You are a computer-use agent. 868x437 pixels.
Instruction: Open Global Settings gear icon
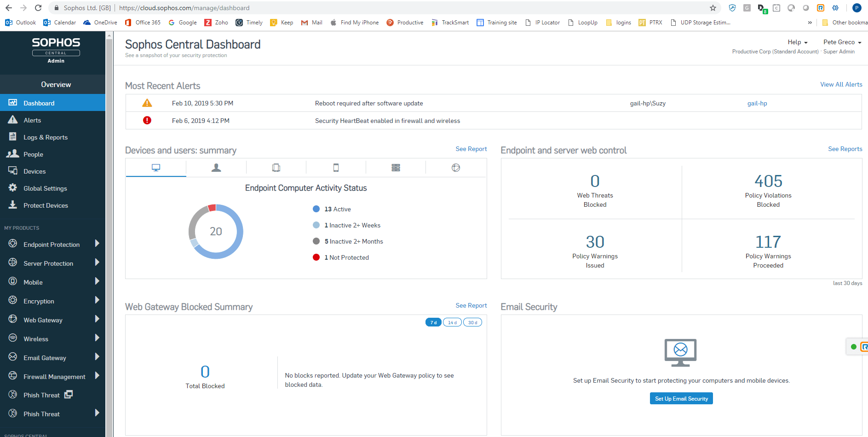13,188
